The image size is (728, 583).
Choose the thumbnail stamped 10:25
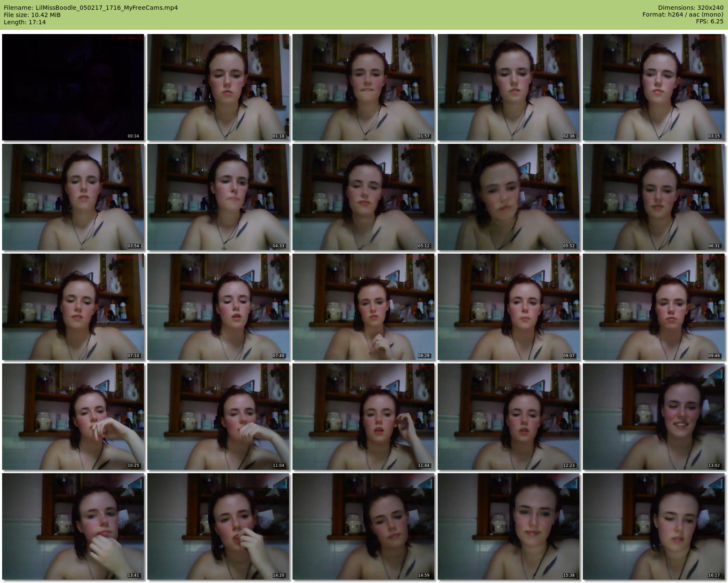pos(73,417)
